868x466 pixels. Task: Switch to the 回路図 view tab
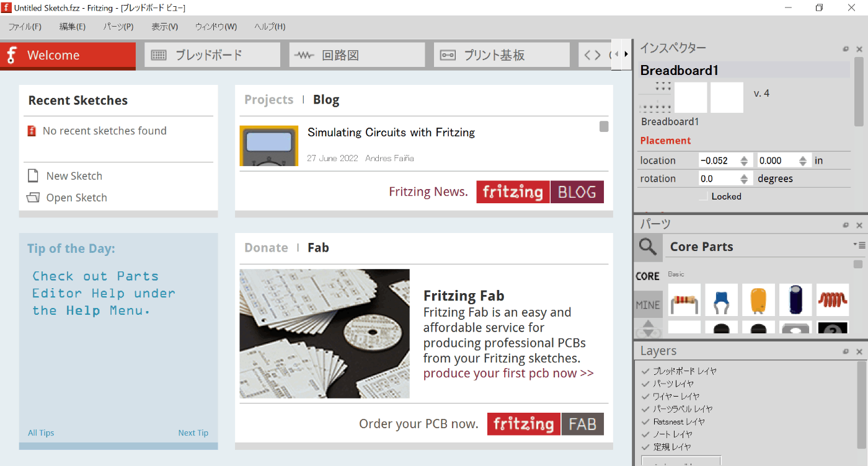pos(357,55)
